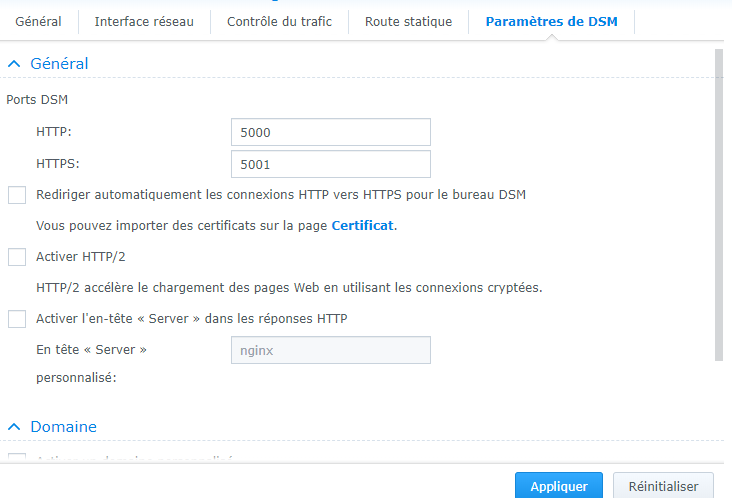
Task: Open the Certificat page link
Action: [362, 225]
